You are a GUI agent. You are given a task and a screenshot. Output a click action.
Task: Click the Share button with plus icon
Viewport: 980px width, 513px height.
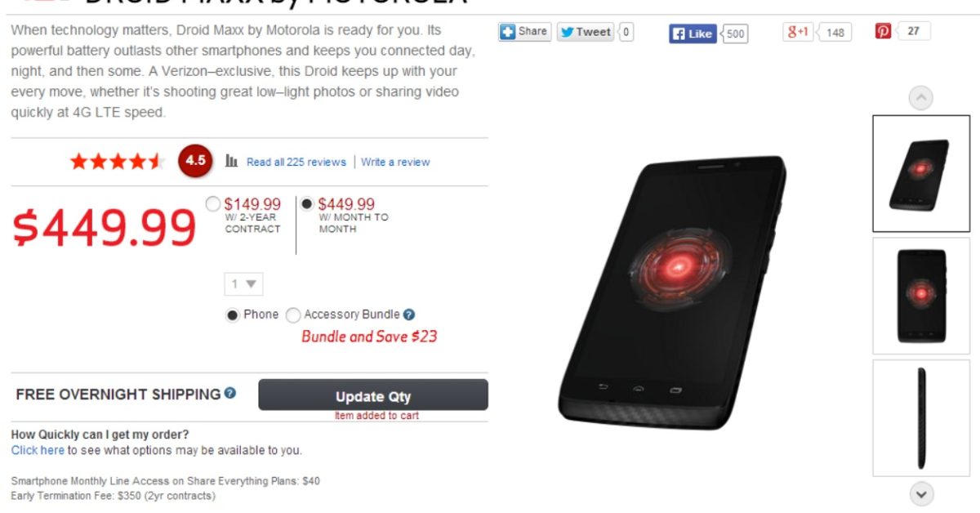click(x=525, y=32)
